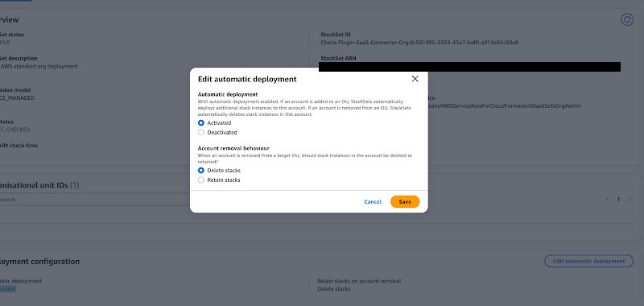Viewport: 644px width, 306px height.
Task: Select the Activated radio option
Action: tap(200, 123)
